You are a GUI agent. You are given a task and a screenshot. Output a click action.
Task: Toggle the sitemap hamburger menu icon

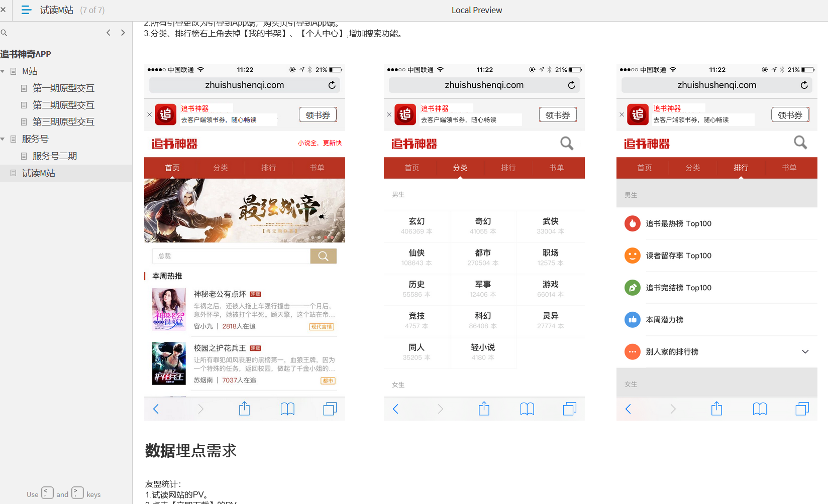[26, 10]
